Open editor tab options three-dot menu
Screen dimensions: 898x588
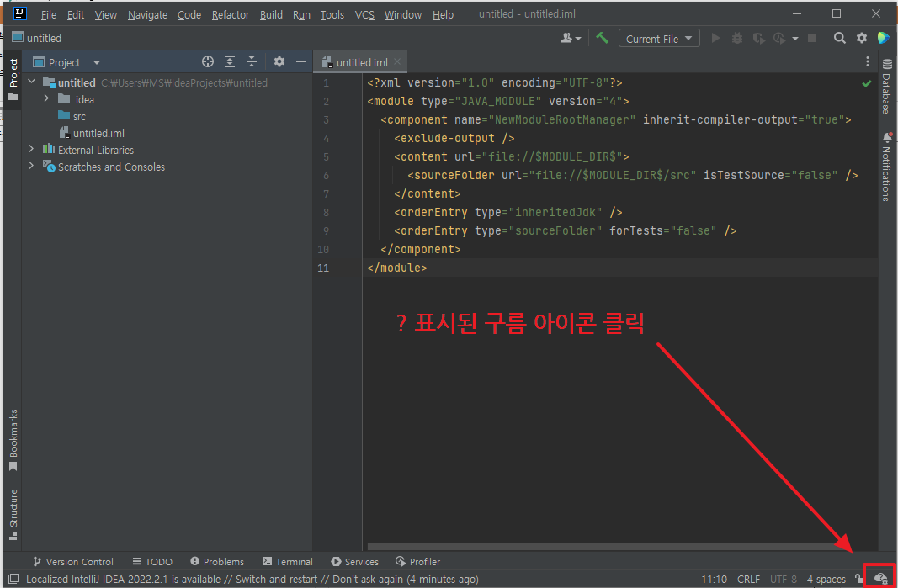click(868, 62)
